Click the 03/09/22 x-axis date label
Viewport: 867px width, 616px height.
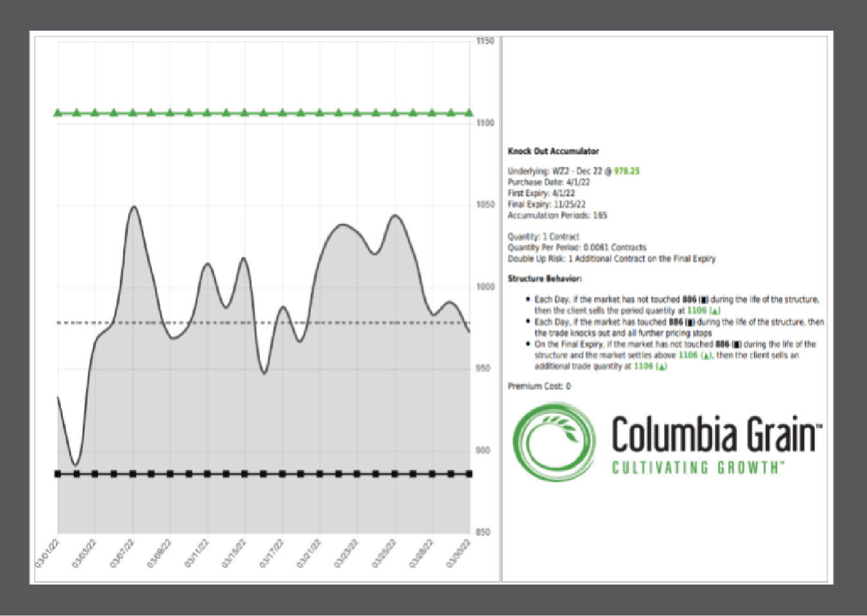159,554
